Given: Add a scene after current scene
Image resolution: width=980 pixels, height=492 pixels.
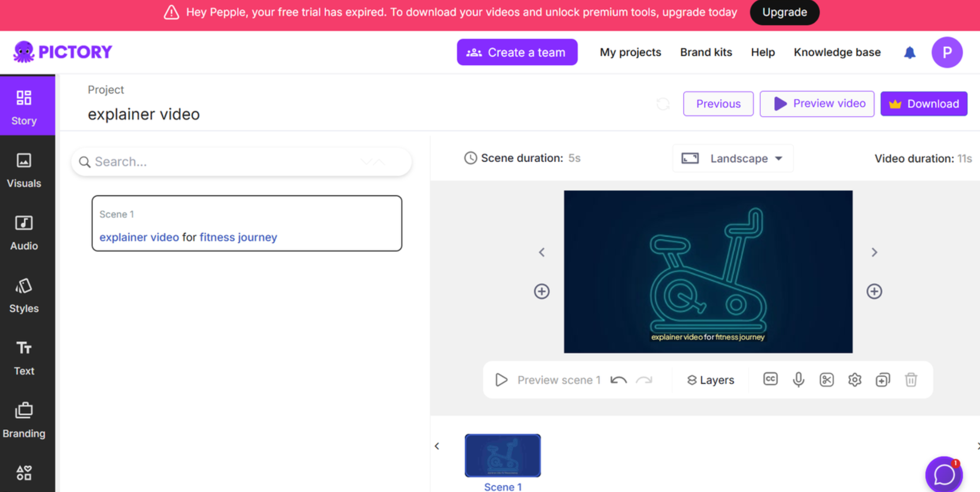Looking at the screenshot, I should tap(874, 291).
